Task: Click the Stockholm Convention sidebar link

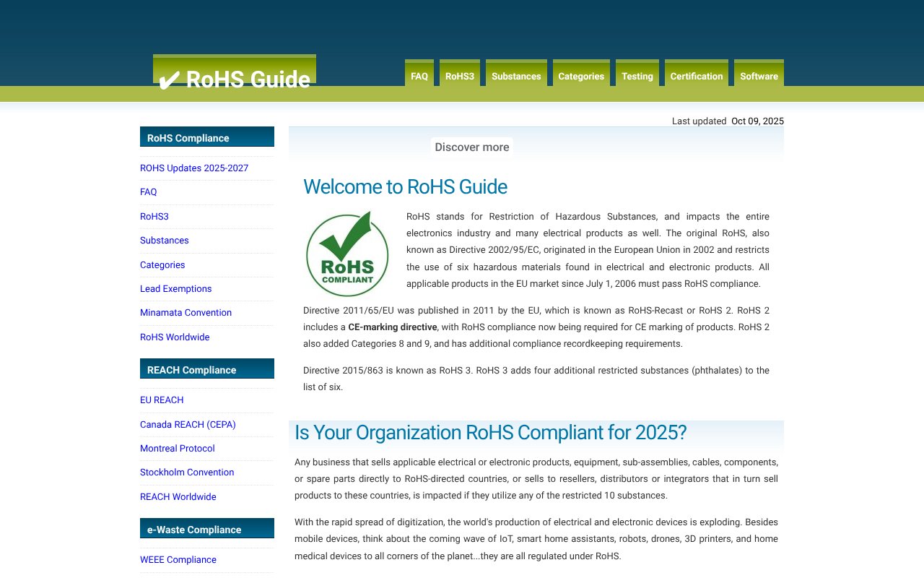Action: [187, 472]
